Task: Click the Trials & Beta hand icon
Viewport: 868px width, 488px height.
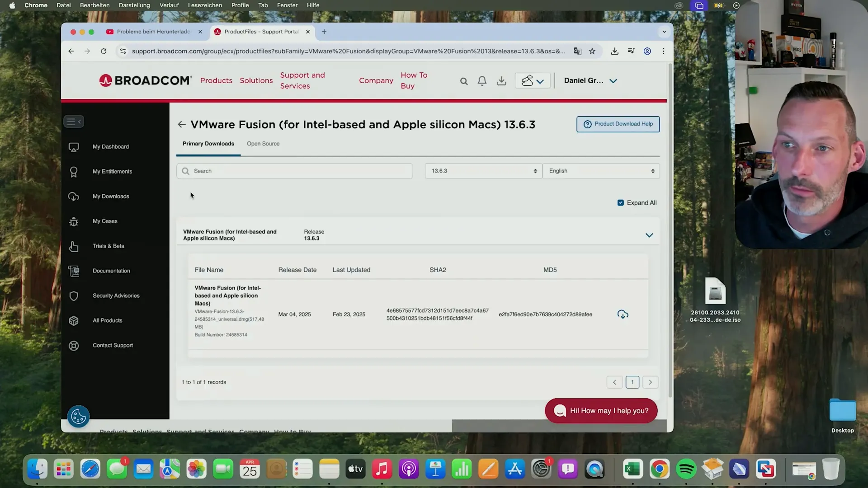Action: (x=74, y=246)
